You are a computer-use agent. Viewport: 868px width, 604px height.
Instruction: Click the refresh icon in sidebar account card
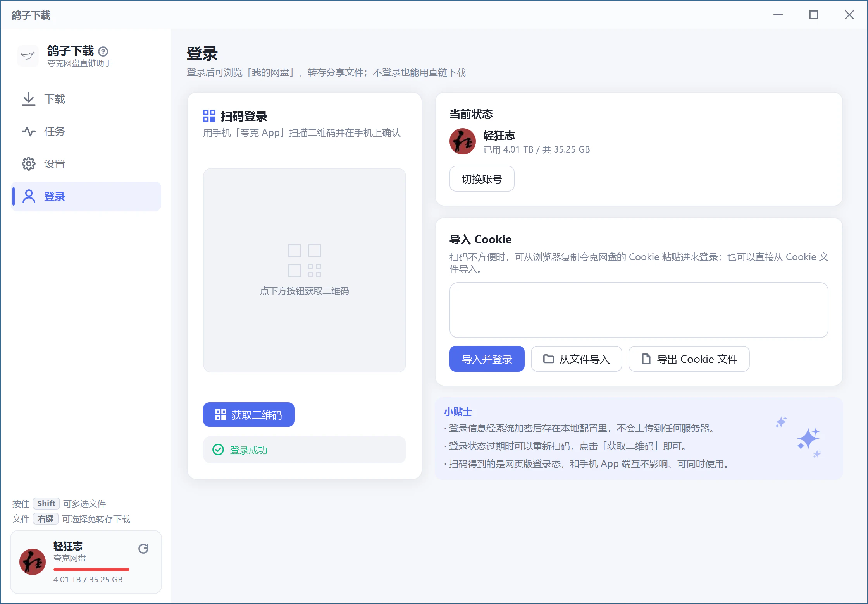(x=143, y=549)
